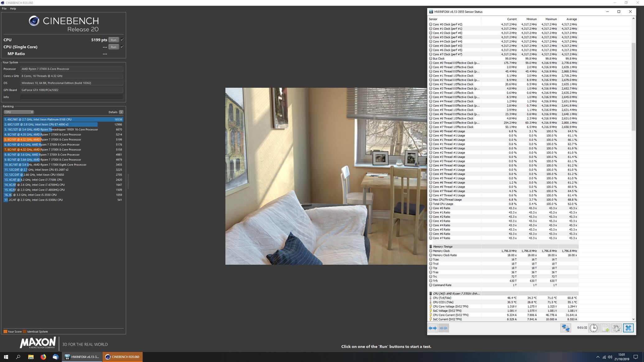Select CPU CCD1 (Tdie) row
The image size is (644, 362).
[503, 302]
